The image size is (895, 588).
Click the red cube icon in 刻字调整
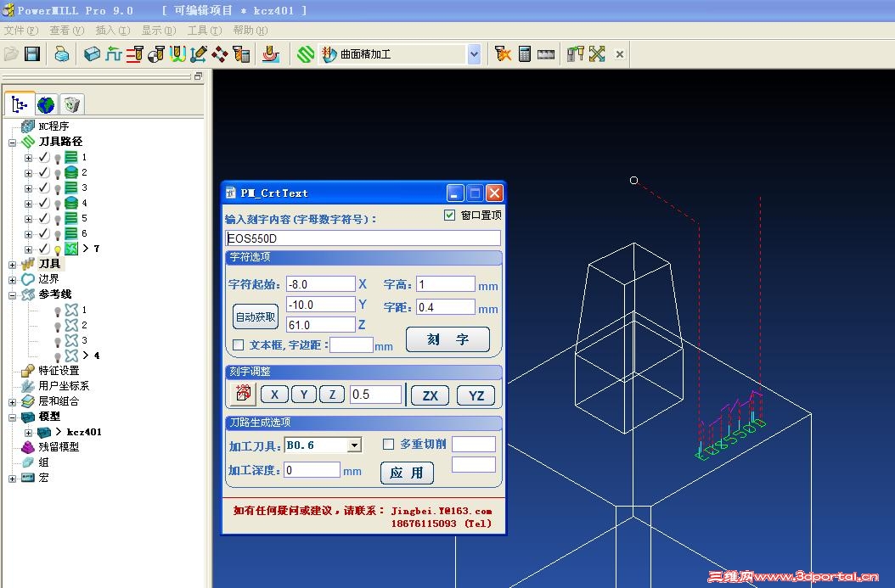pos(243,394)
